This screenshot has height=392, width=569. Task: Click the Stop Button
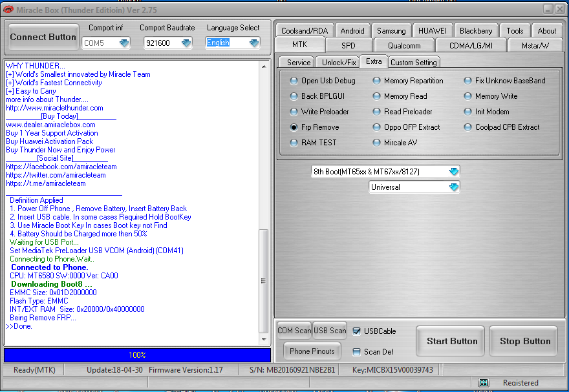523,341
